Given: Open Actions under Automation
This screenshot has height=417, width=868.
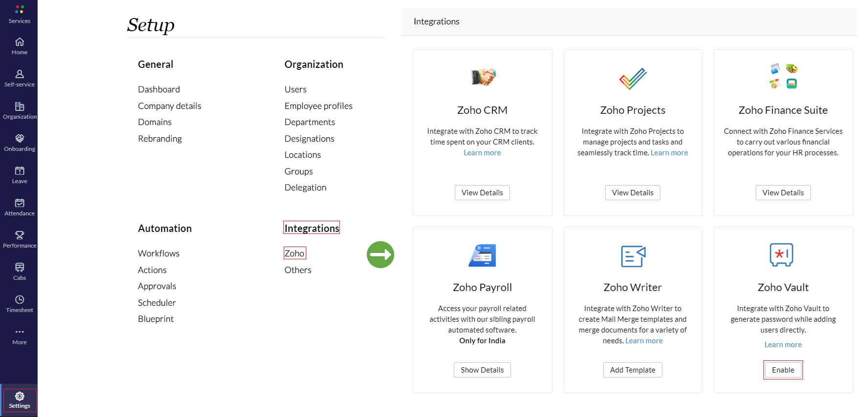Looking at the screenshot, I should coord(152,270).
